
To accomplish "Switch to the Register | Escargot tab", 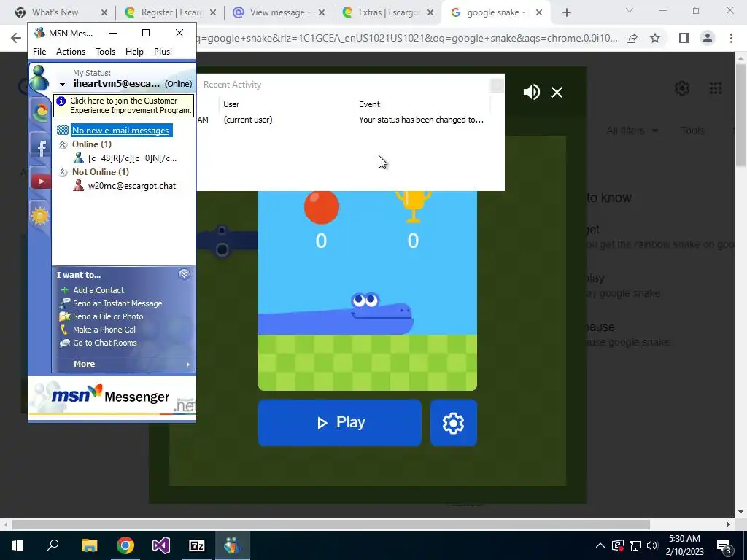I will (x=171, y=12).
